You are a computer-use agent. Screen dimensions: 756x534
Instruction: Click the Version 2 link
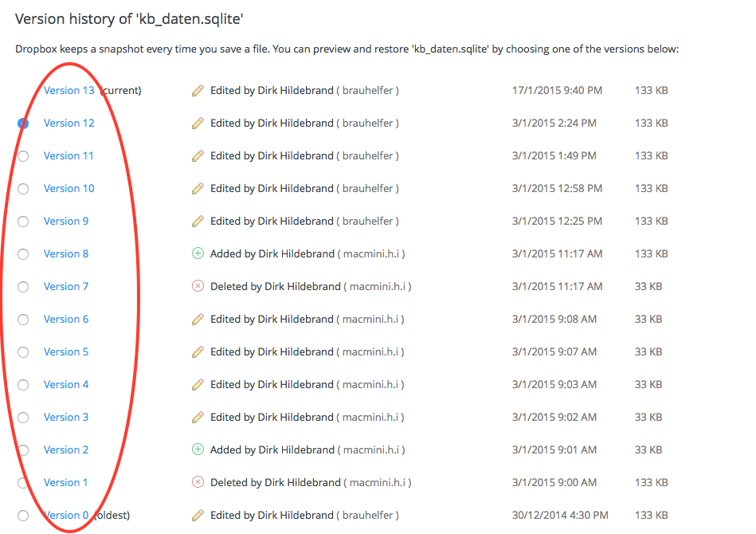(x=66, y=450)
